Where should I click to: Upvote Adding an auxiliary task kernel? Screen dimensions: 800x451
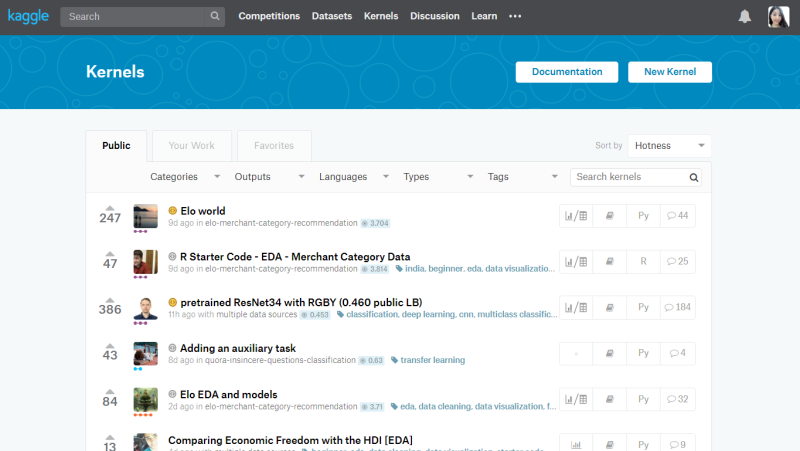[x=110, y=345]
